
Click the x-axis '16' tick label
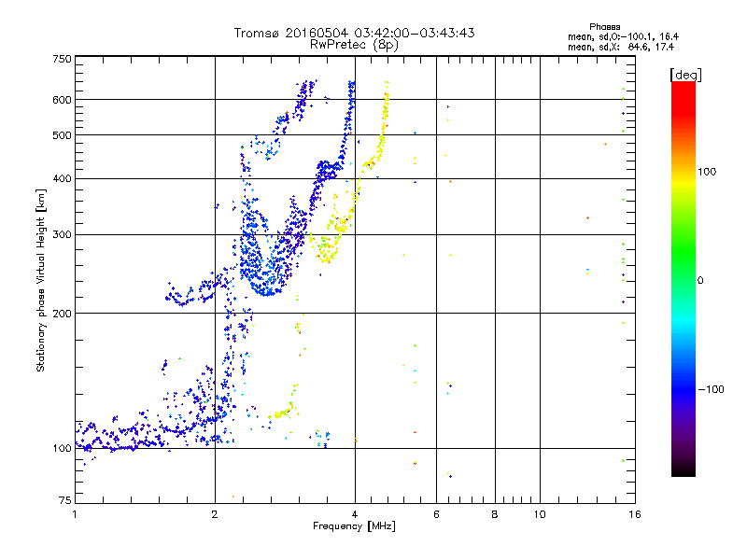tap(635, 514)
